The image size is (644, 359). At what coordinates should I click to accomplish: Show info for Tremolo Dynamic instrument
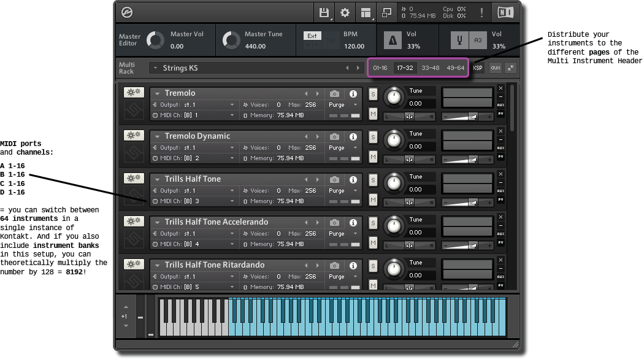click(353, 137)
